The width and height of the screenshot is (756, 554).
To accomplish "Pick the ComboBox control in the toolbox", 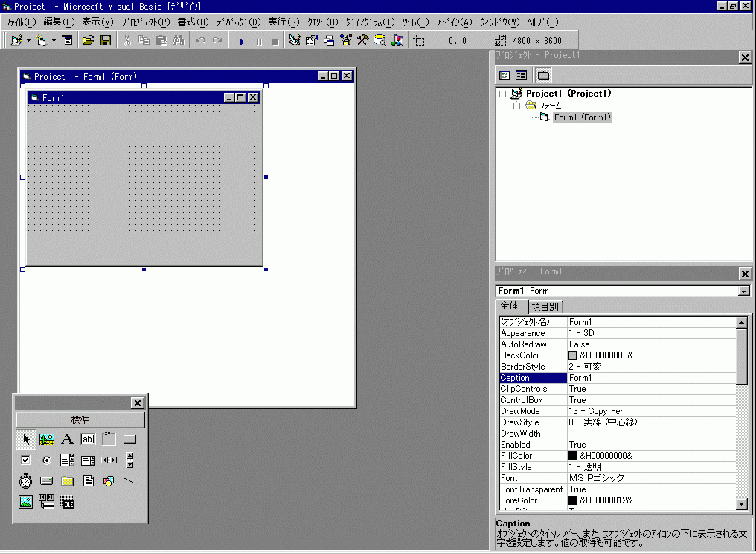I will click(68, 460).
